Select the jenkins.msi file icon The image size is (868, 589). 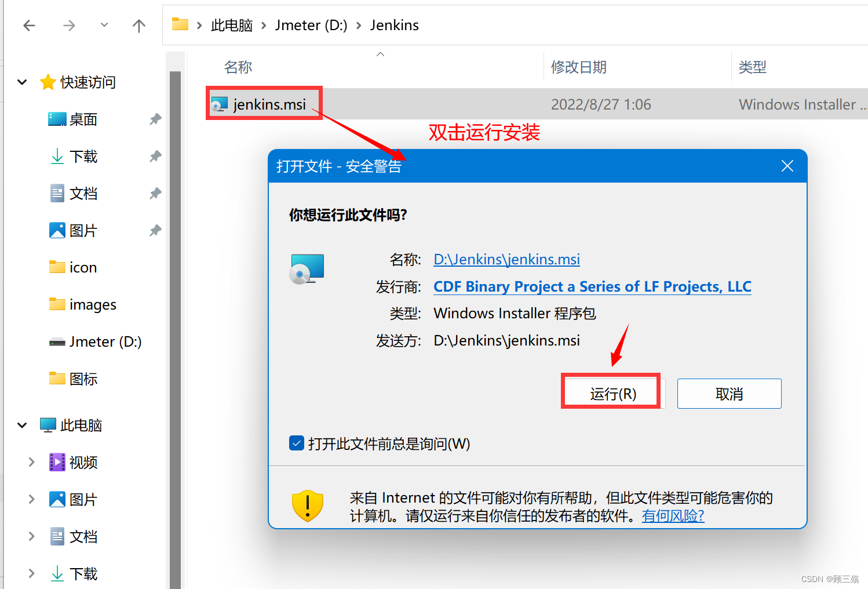click(x=219, y=104)
